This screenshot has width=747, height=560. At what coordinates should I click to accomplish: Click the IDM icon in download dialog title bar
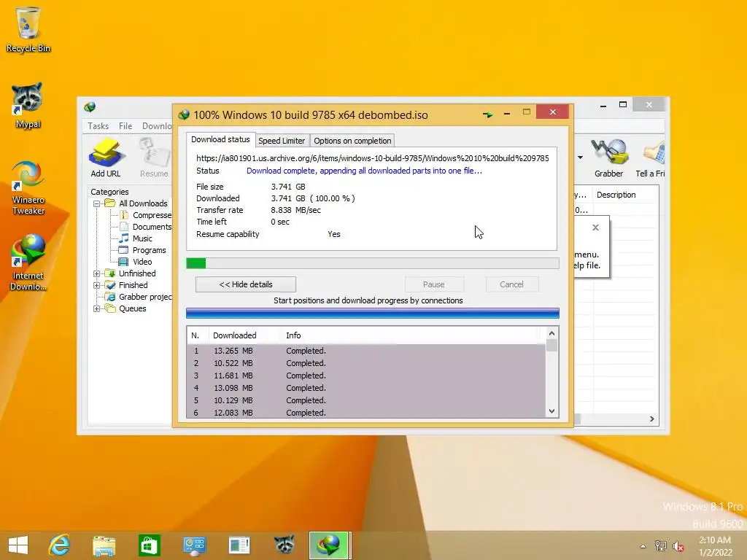183,114
